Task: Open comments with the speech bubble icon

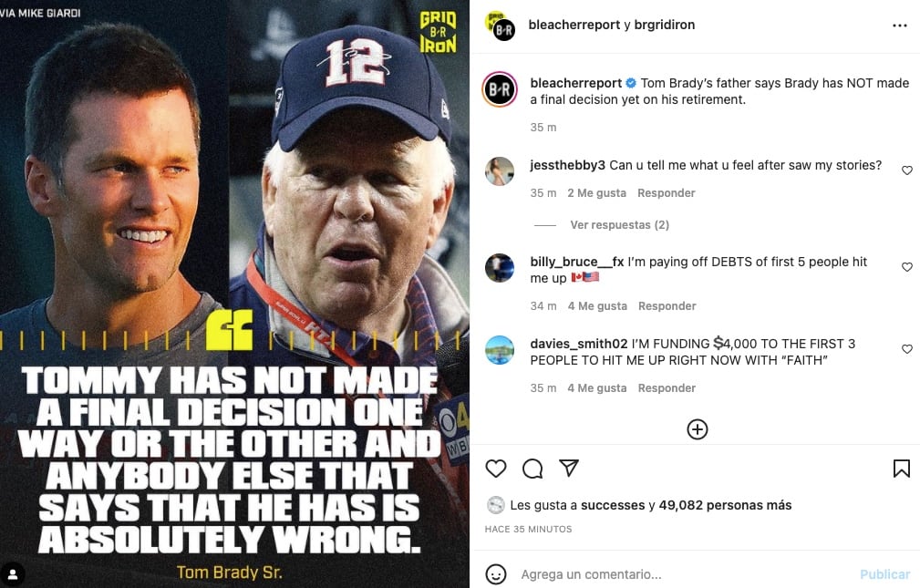Action: tap(532, 468)
